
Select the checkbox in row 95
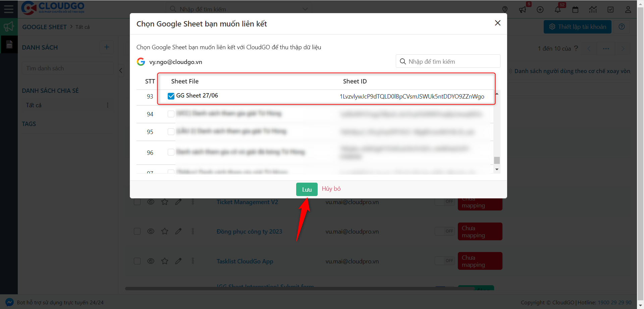click(171, 132)
